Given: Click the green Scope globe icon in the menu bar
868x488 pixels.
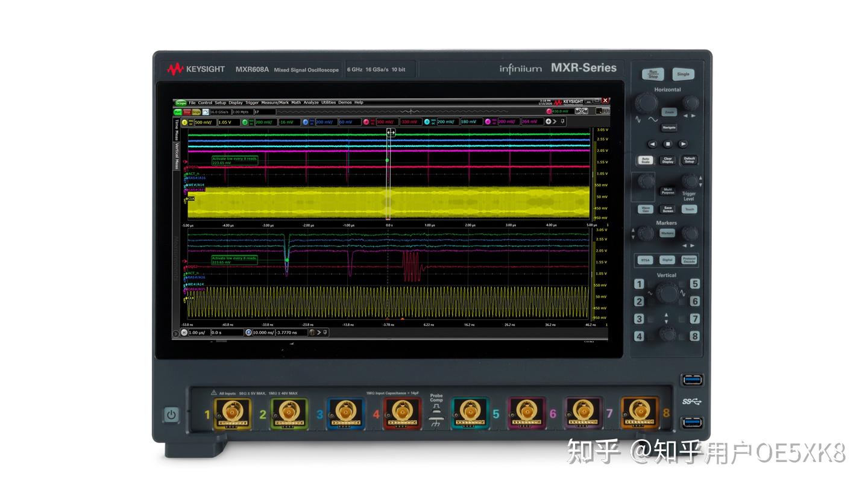Looking at the screenshot, I should 180,102.
